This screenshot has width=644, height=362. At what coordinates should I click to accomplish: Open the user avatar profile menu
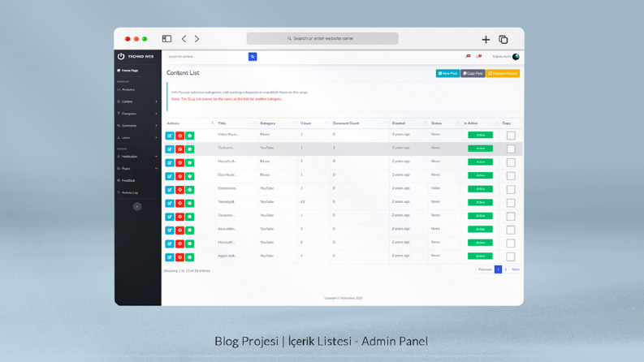516,57
